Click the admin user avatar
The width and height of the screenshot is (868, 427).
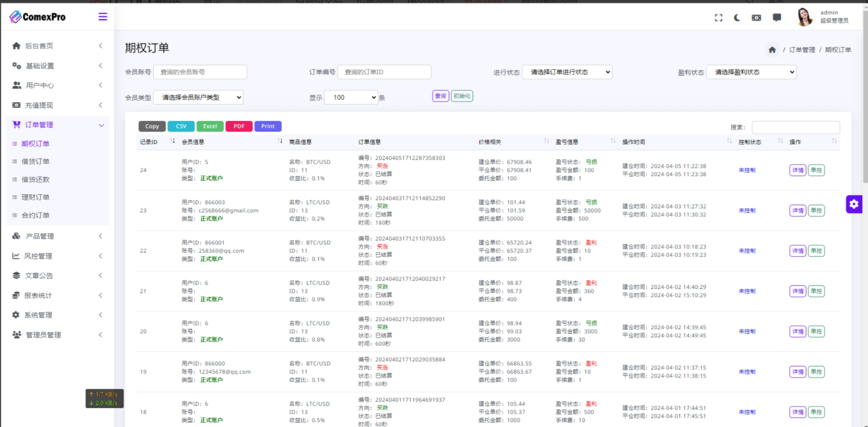[x=804, y=17]
